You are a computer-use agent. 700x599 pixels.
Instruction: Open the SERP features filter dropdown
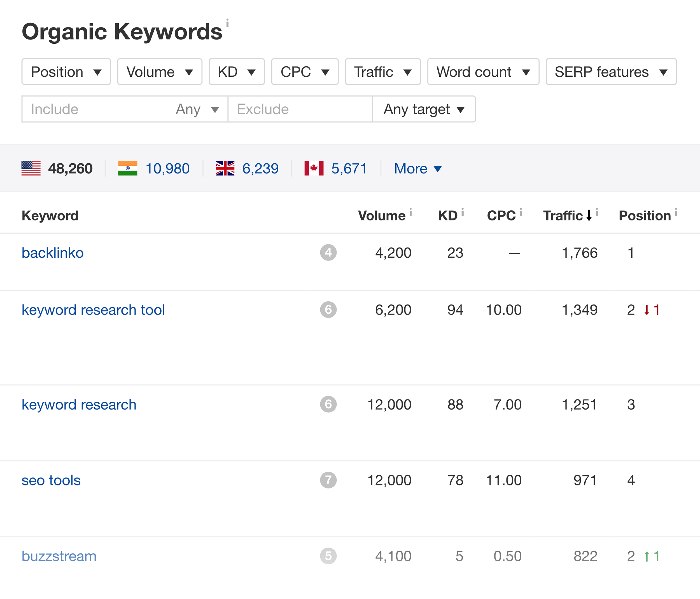point(611,72)
